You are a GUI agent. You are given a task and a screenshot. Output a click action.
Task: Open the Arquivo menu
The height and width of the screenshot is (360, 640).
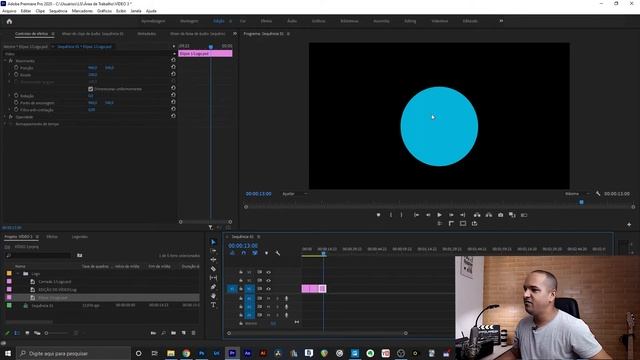(x=9, y=11)
